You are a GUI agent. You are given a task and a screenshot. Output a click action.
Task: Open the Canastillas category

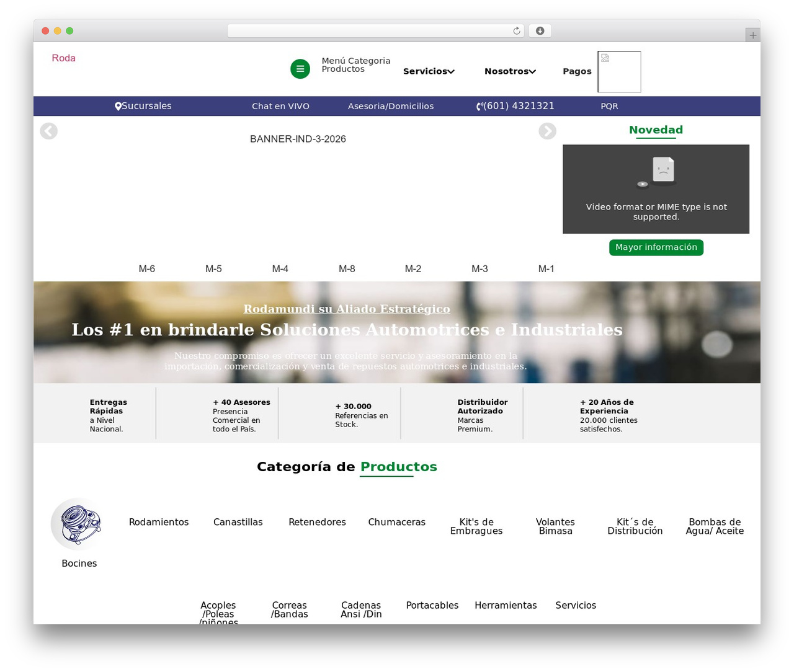click(238, 522)
